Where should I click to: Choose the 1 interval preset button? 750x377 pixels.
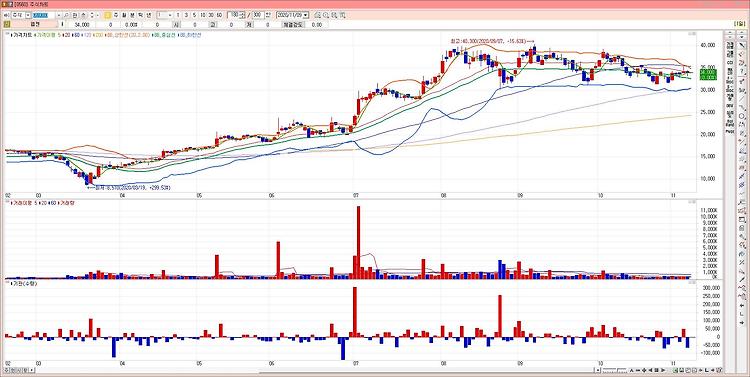pyautogui.click(x=177, y=15)
